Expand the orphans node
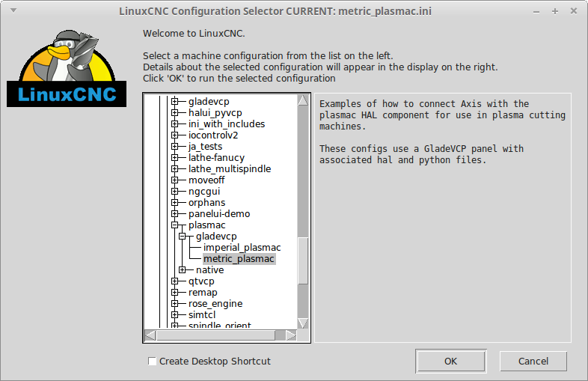 (x=175, y=203)
